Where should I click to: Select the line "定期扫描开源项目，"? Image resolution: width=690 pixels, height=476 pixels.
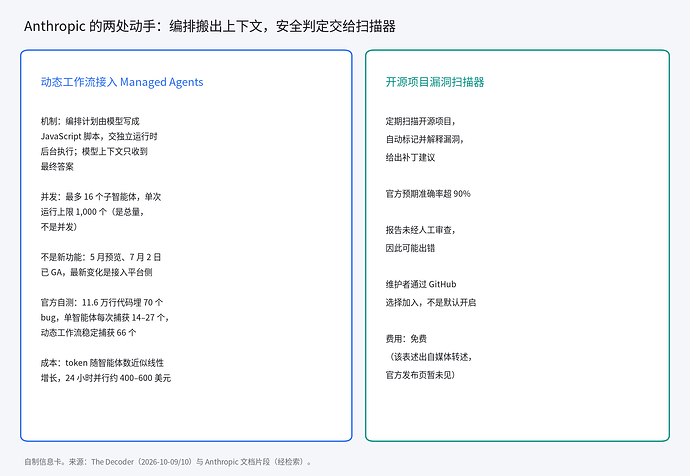coord(421,121)
